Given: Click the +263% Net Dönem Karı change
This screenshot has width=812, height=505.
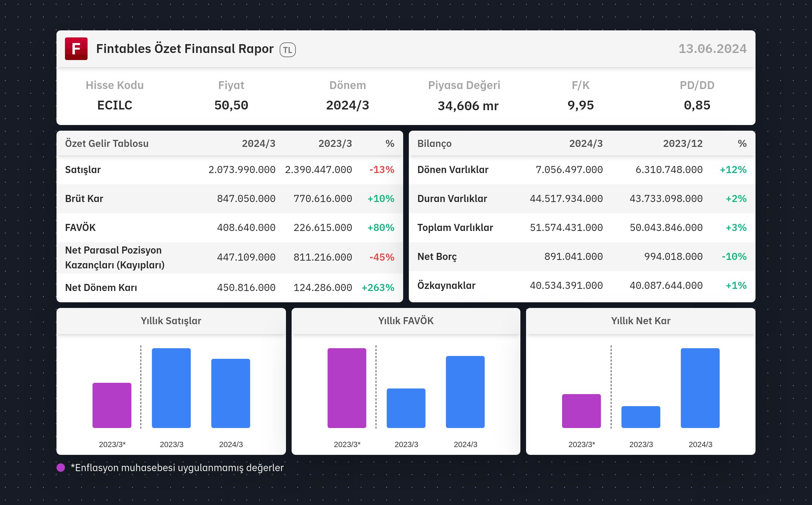Looking at the screenshot, I should click(378, 287).
